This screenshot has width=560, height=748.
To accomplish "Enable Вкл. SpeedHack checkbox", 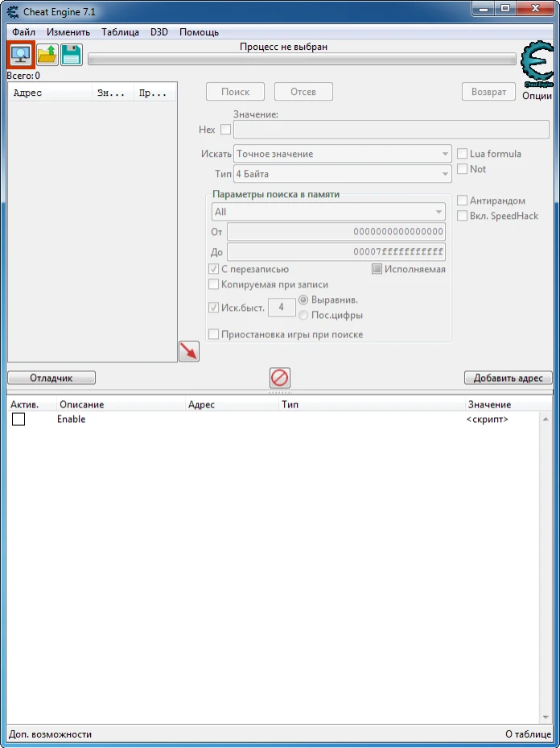I will (462, 216).
